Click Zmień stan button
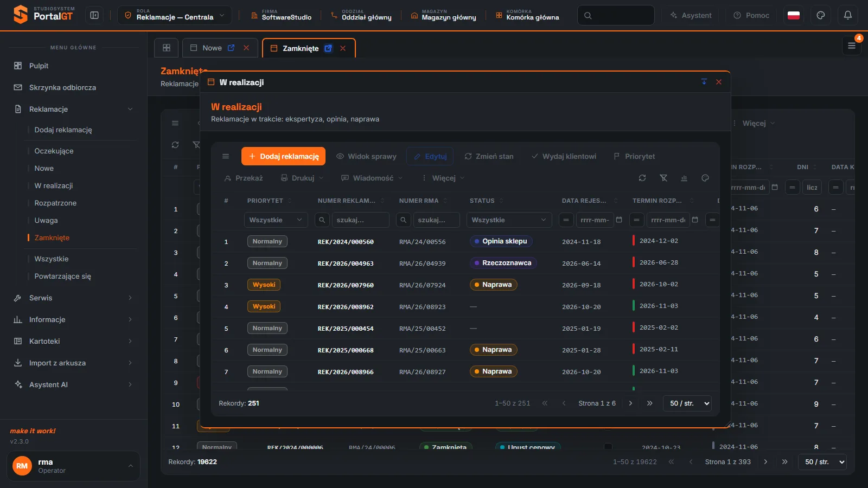 coord(489,156)
